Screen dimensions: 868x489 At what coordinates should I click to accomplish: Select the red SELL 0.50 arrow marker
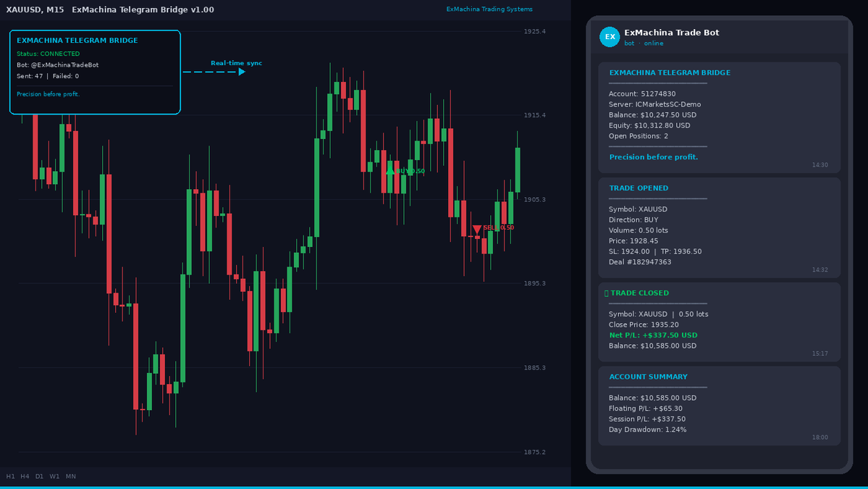[x=479, y=227]
